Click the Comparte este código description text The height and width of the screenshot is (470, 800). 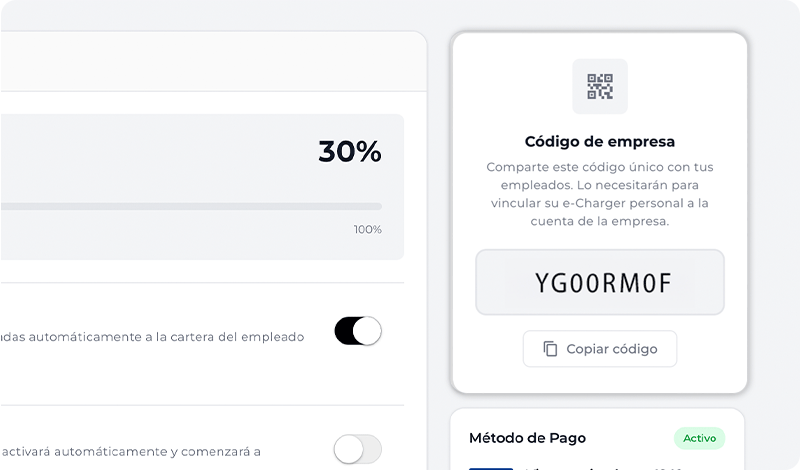click(x=600, y=167)
